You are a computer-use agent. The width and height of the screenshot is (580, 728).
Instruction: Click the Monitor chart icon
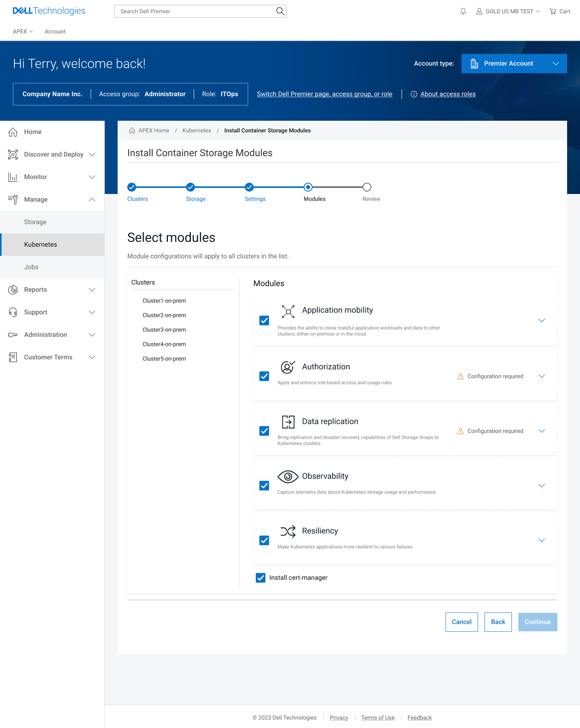pyautogui.click(x=13, y=177)
